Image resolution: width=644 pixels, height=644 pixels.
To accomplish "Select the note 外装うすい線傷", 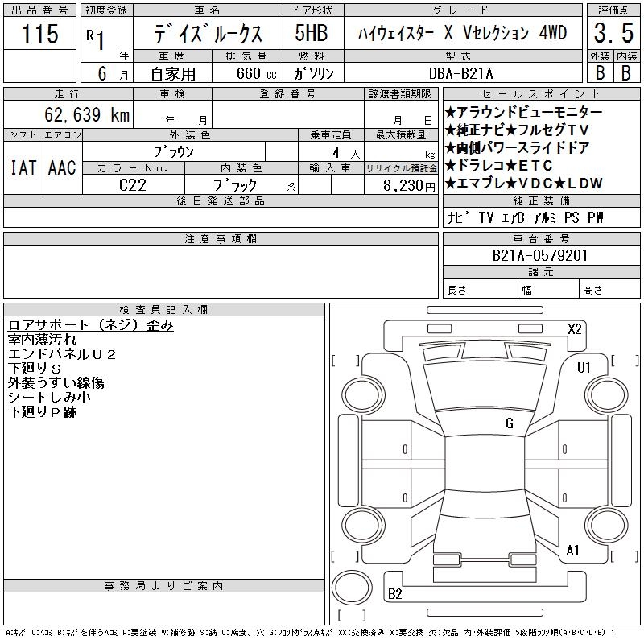I will click(x=56, y=383).
